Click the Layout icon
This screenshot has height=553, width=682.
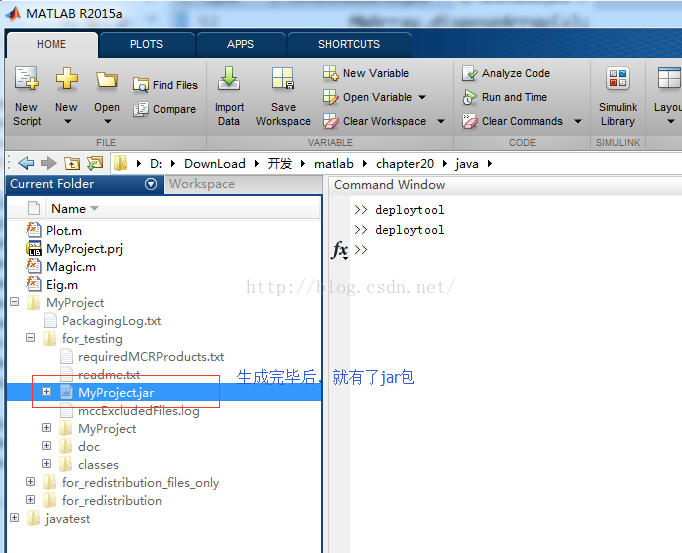(x=669, y=78)
